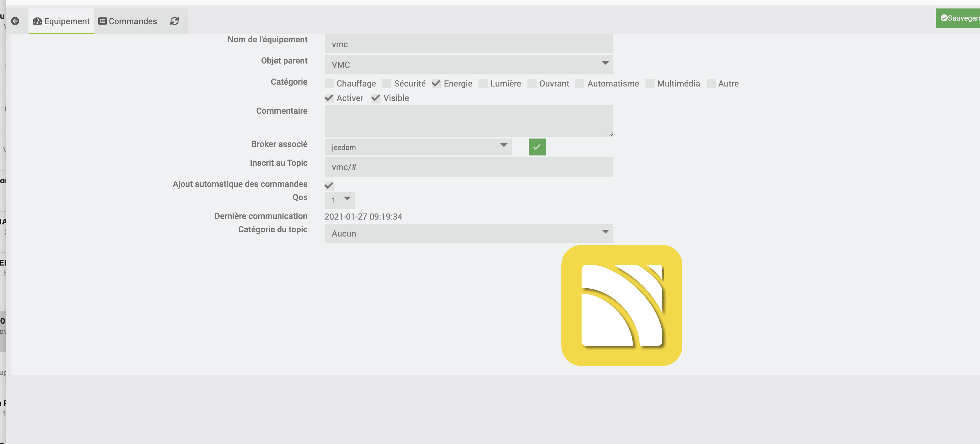Toggle the Visible checkbox
The height and width of the screenshot is (444, 980).
[x=376, y=98]
